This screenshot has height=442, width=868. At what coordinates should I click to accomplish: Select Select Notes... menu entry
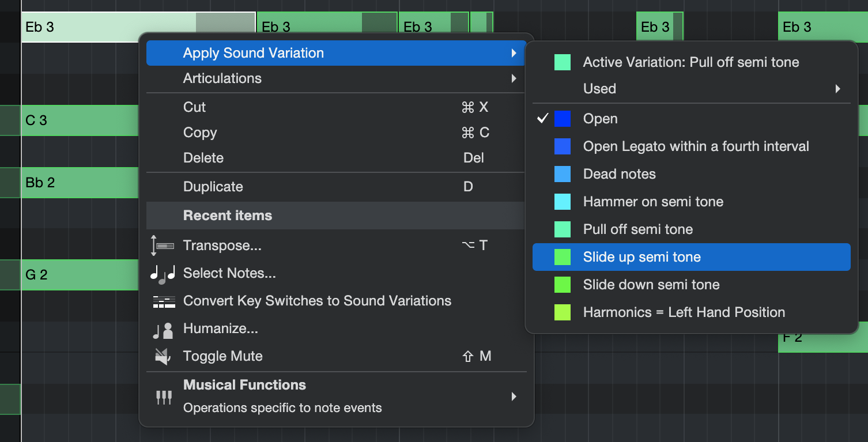click(337, 273)
